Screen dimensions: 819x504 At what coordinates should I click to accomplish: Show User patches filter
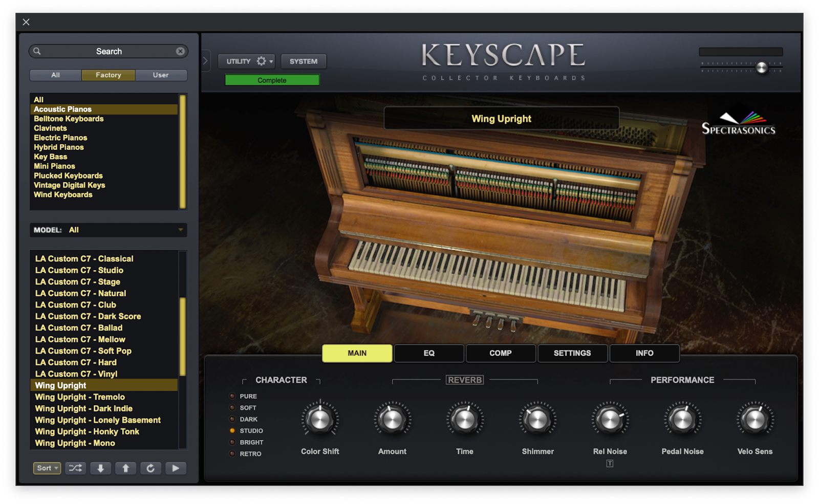161,75
